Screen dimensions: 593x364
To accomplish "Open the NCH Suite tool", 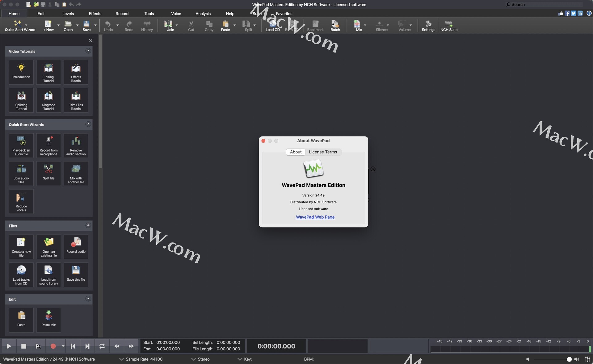I will tap(449, 26).
